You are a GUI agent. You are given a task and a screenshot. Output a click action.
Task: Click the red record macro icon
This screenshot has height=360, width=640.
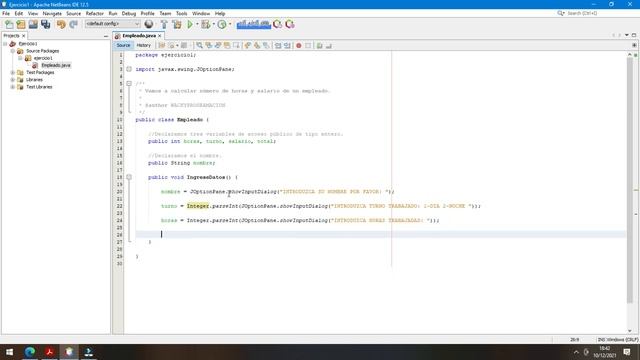pyautogui.click(x=299, y=45)
